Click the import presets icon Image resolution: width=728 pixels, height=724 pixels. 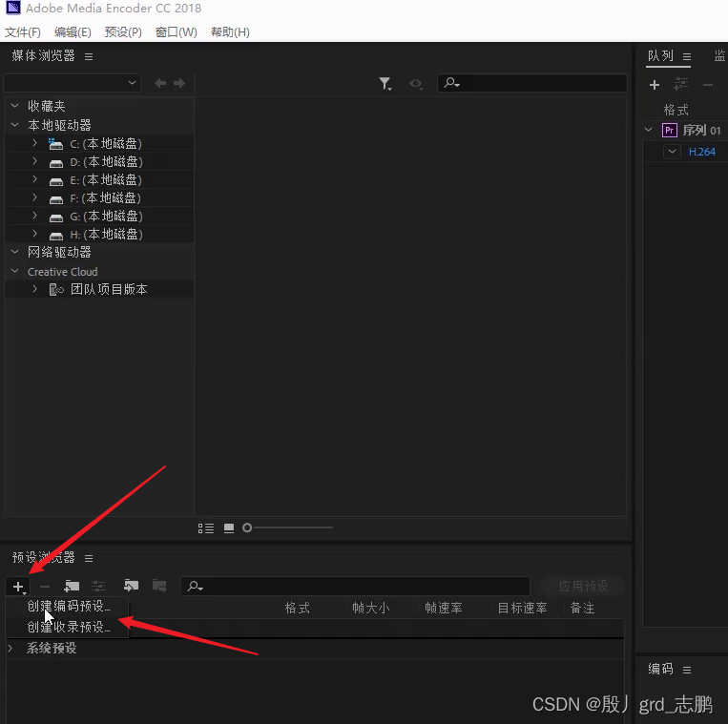tap(132, 586)
